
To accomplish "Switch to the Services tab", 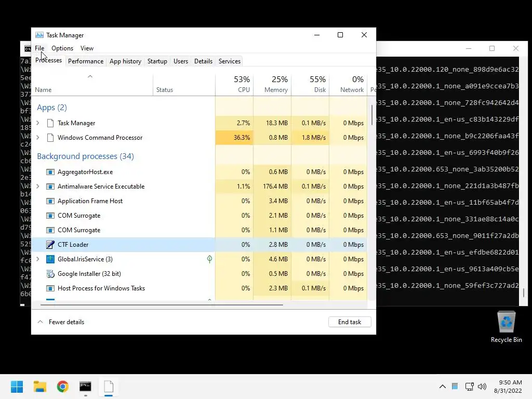I will click(x=229, y=61).
